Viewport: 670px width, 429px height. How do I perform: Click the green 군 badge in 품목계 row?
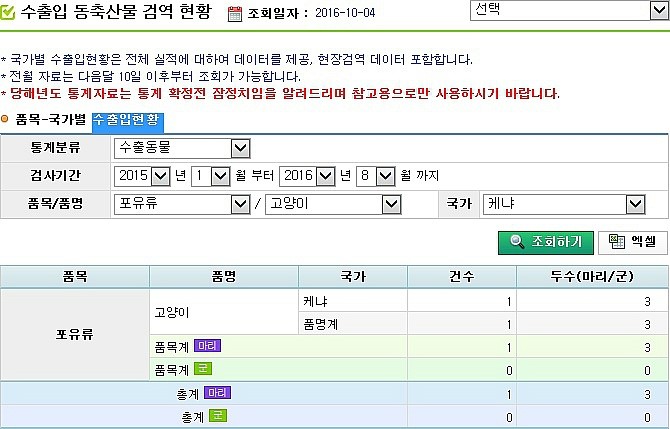[x=203, y=368]
